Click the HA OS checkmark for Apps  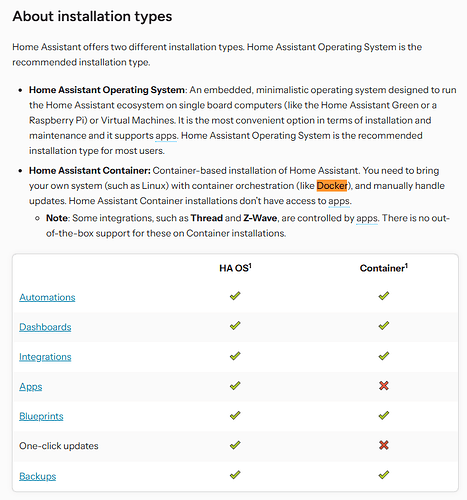(235, 386)
